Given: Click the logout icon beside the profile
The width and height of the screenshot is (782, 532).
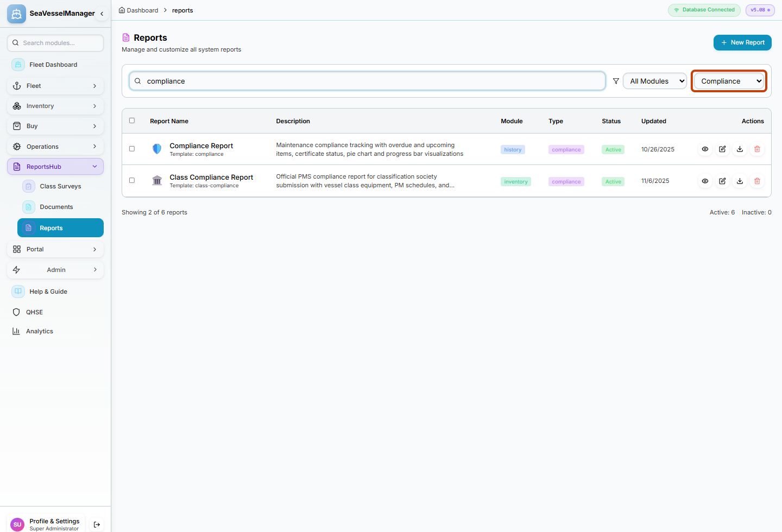Looking at the screenshot, I should pyautogui.click(x=97, y=524).
